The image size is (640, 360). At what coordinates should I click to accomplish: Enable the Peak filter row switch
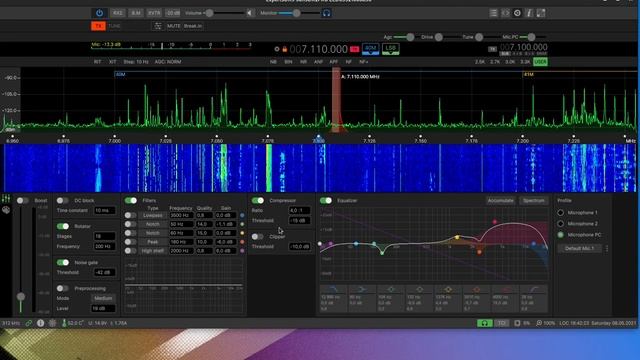pos(130,242)
